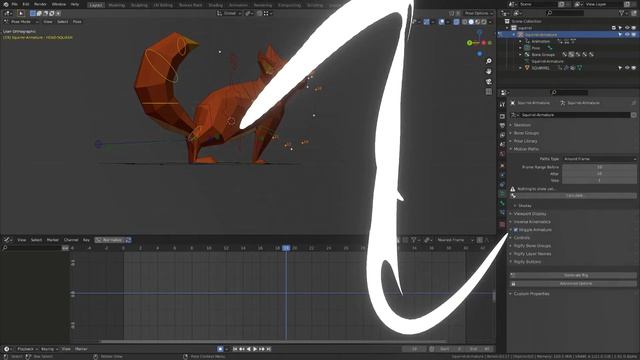Viewport: 640px width, 360px height.
Task: Open the Window menu in top bar
Action: point(59,4)
